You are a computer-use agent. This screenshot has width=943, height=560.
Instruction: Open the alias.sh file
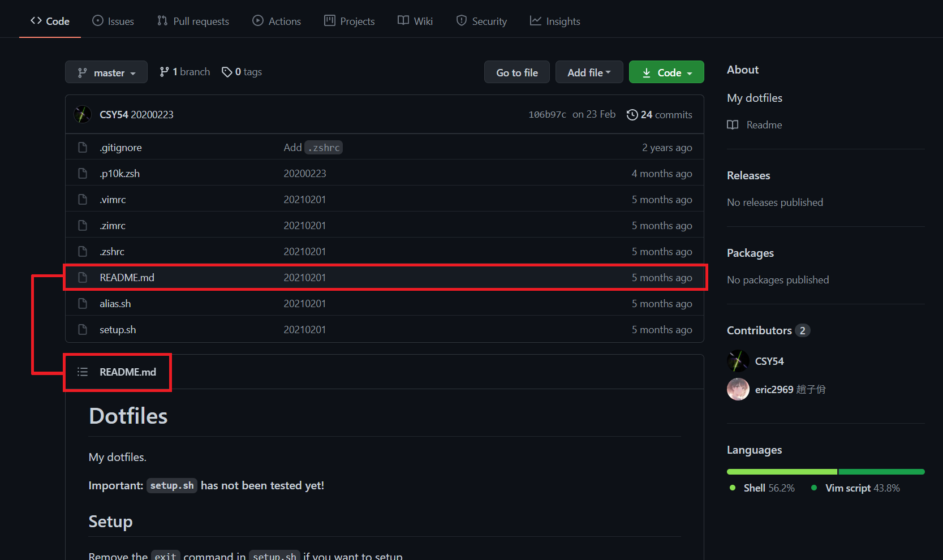(x=115, y=304)
